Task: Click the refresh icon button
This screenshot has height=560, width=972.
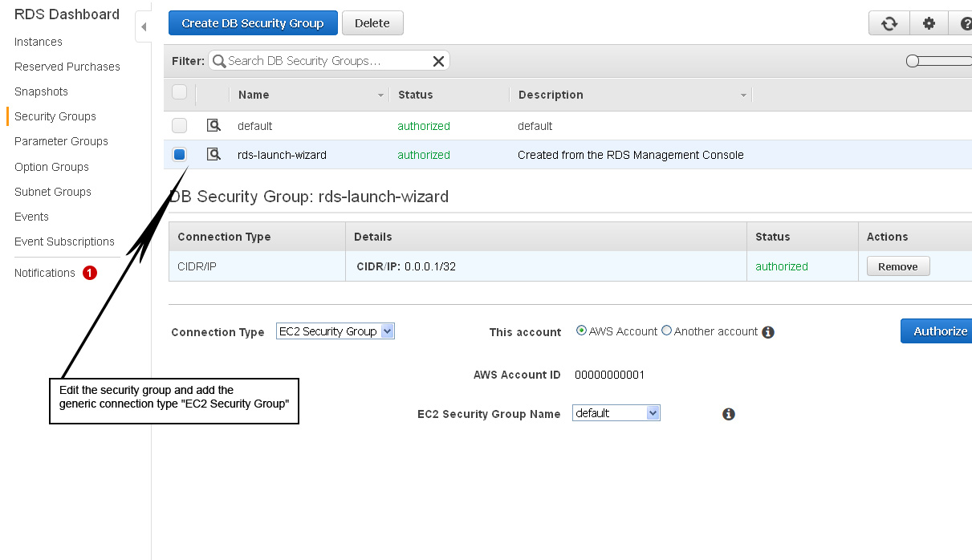Action: coord(889,23)
